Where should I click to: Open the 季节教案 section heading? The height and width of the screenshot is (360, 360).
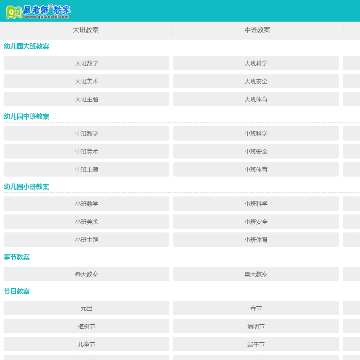17,257
